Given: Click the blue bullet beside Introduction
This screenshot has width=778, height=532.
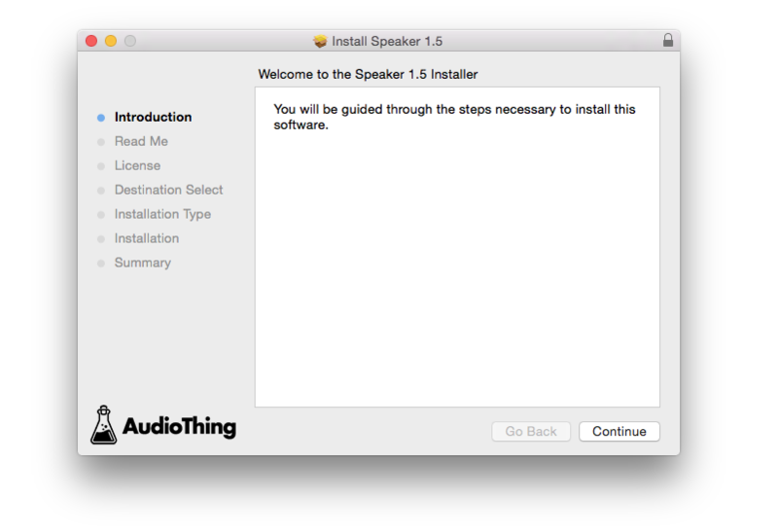Looking at the screenshot, I should click(101, 118).
